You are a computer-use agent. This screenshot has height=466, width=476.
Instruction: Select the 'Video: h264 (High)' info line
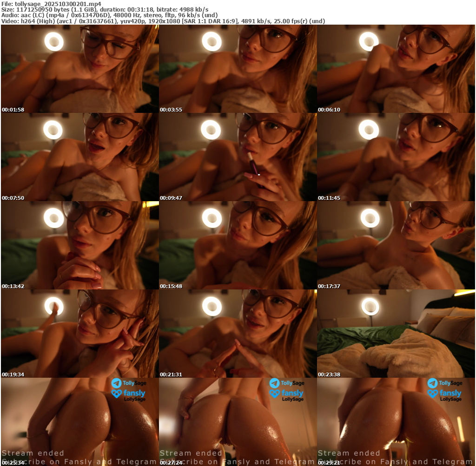(163, 21)
